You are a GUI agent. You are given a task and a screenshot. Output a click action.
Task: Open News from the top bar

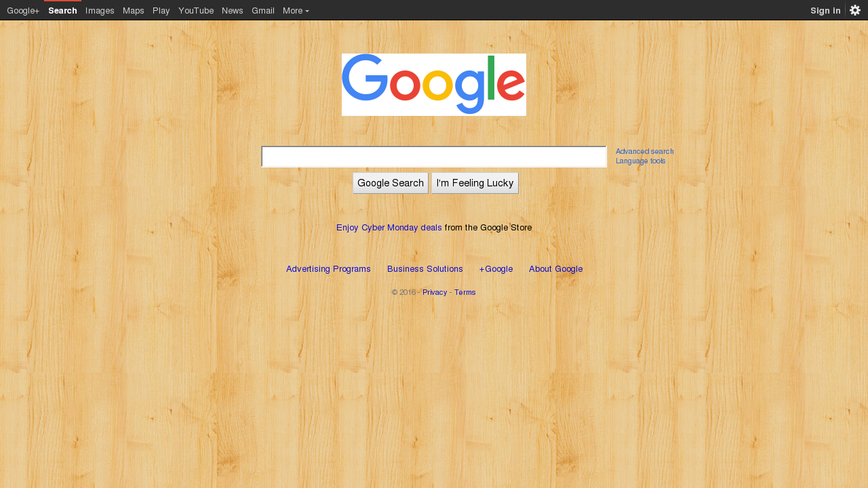(x=233, y=10)
